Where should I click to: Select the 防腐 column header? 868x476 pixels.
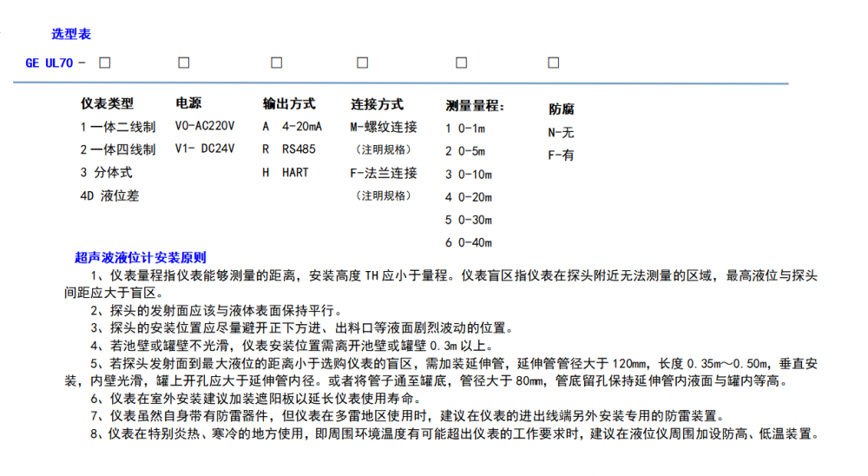click(562, 109)
